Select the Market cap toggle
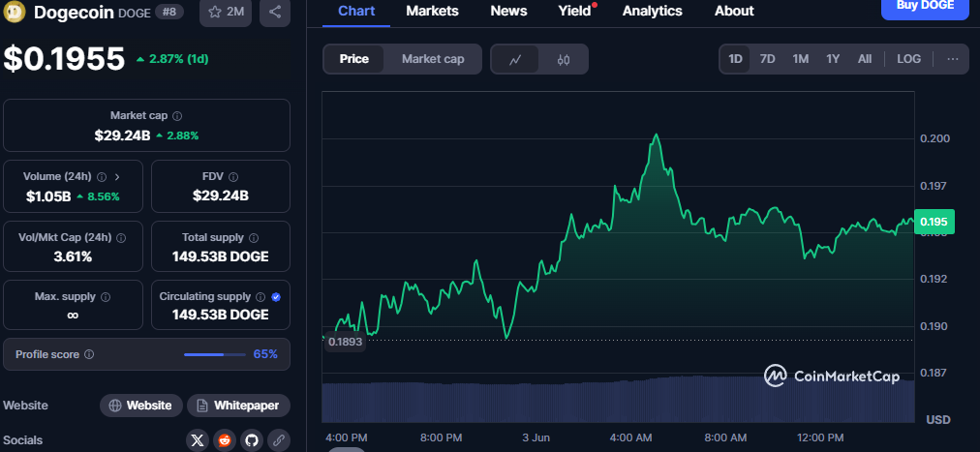Viewport: 980px width, 452px height. [x=433, y=59]
